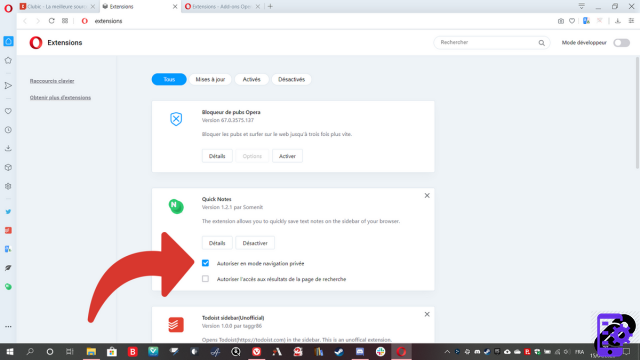The height and width of the screenshot is (360, 640).
Task: Open Windows search from taskbar
Action: coord(30,351)
